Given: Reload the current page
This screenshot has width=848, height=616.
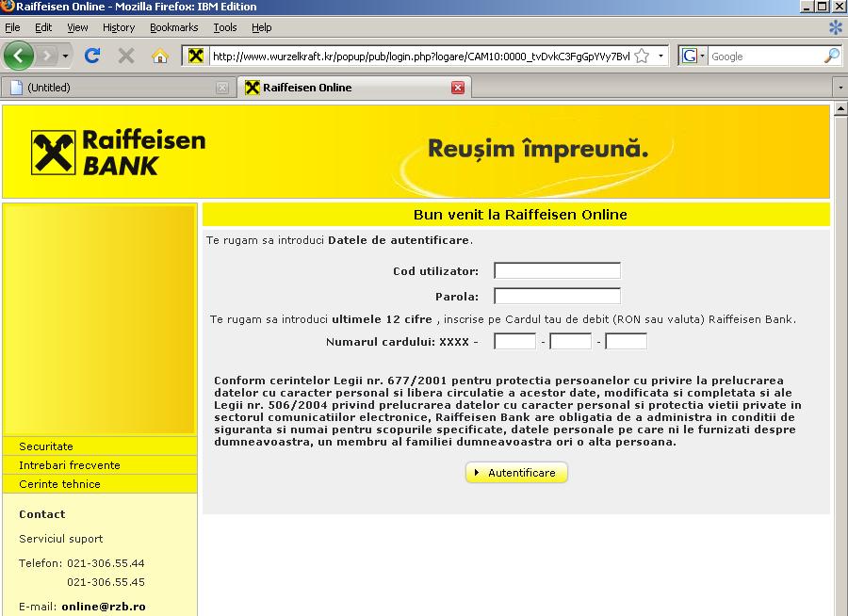Looking at the screenshot, I should (x=92, y=56).
